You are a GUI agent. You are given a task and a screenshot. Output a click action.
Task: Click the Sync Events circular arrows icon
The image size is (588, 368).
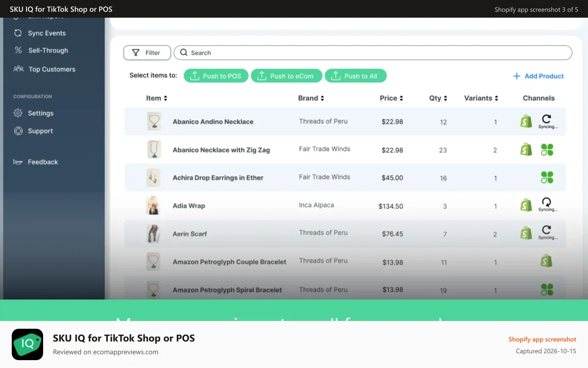tap(18, 33)
